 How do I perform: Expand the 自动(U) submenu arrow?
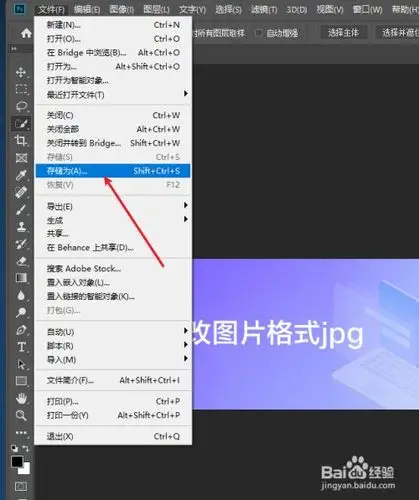click(x=186, y=331)
